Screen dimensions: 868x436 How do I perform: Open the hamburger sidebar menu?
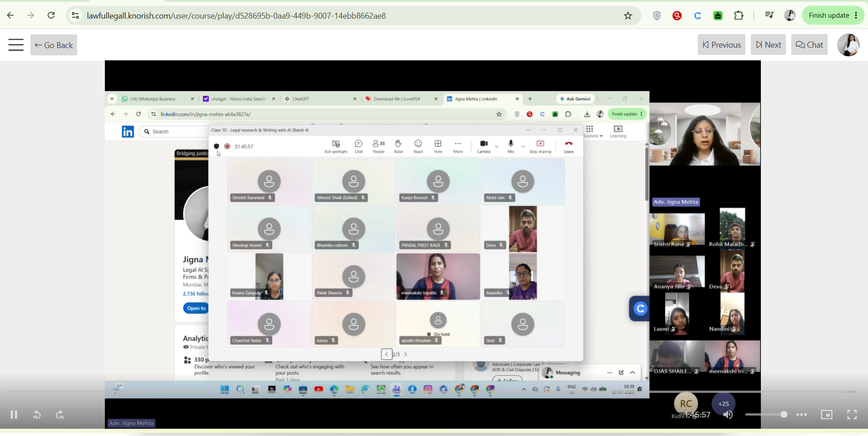point(16,45)
